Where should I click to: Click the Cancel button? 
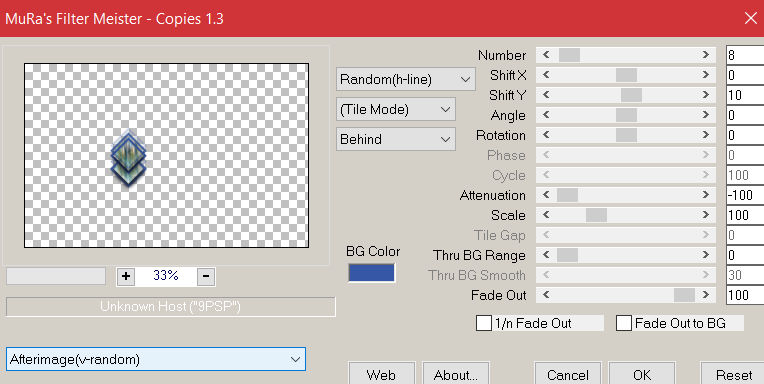click(x=568, y=374)
